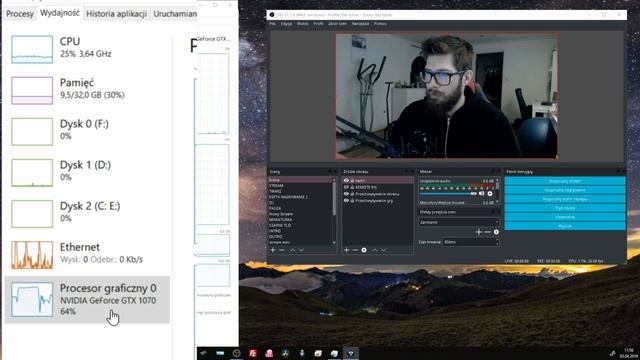Open the Narzędzia menu in OBS
640x360 pixels.
coord(360,24)
